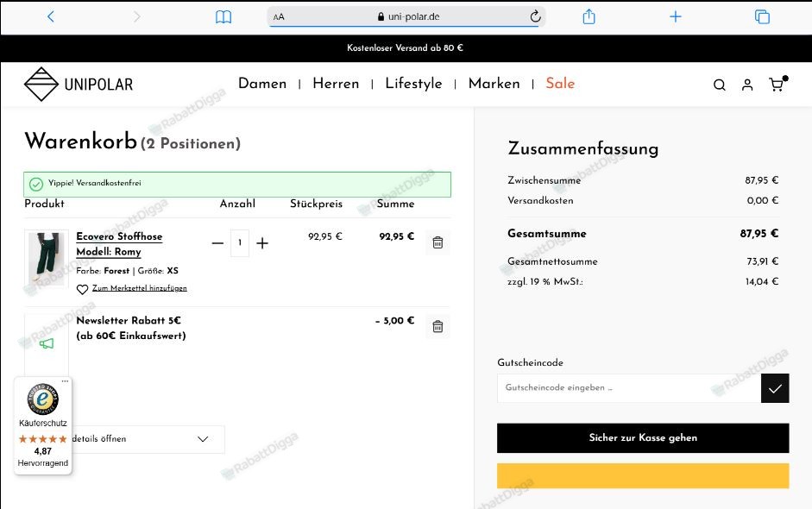This screenshot has width=812, height=509.
Task: Remove the Newsletter Rabatt via its trash icon
Action: [437, 326]
